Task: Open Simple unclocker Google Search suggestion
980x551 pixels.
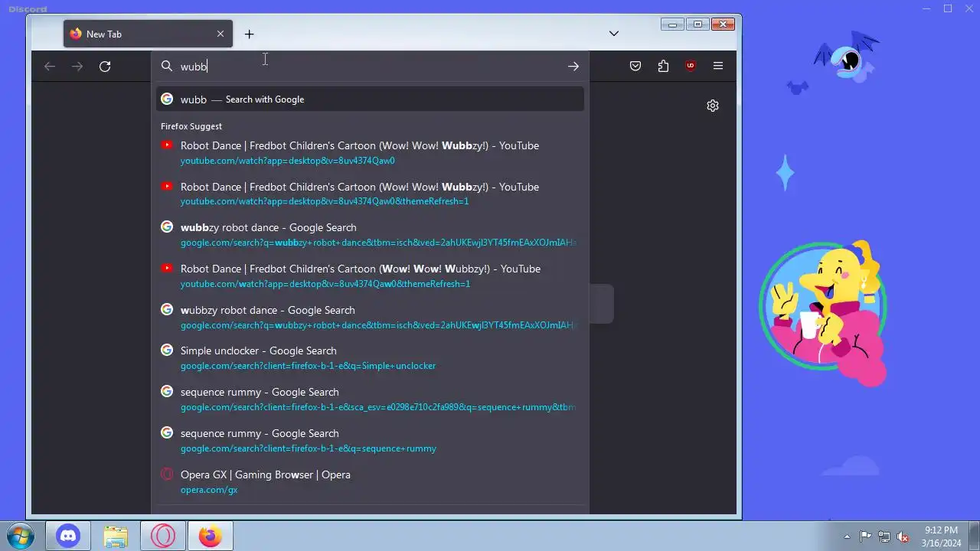Action: (371, 358)
